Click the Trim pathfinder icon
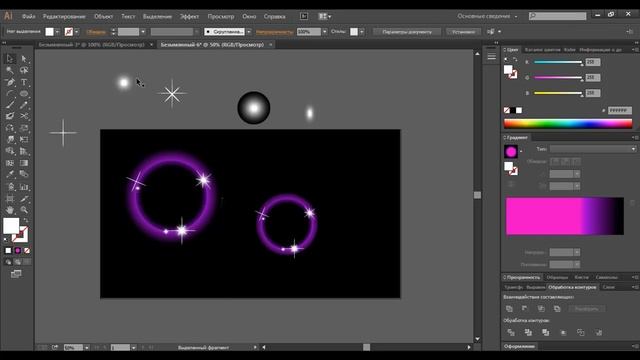 coord(528,333)
